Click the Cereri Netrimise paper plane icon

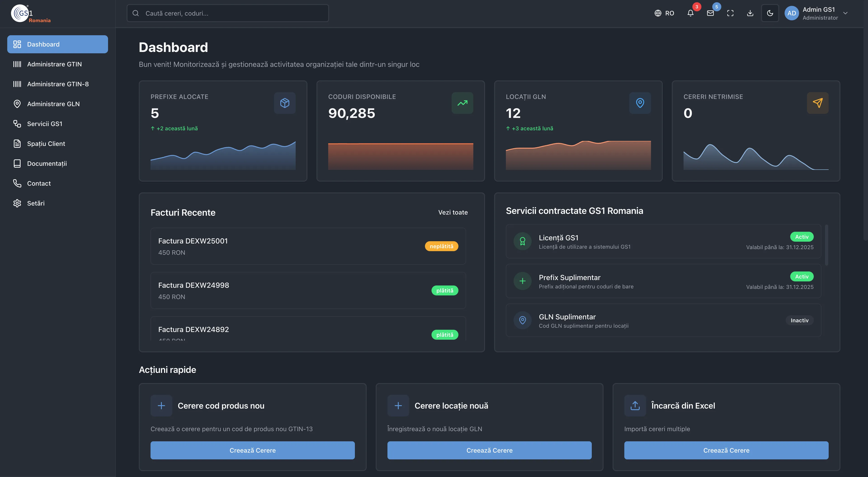click(x=817, y=103)
